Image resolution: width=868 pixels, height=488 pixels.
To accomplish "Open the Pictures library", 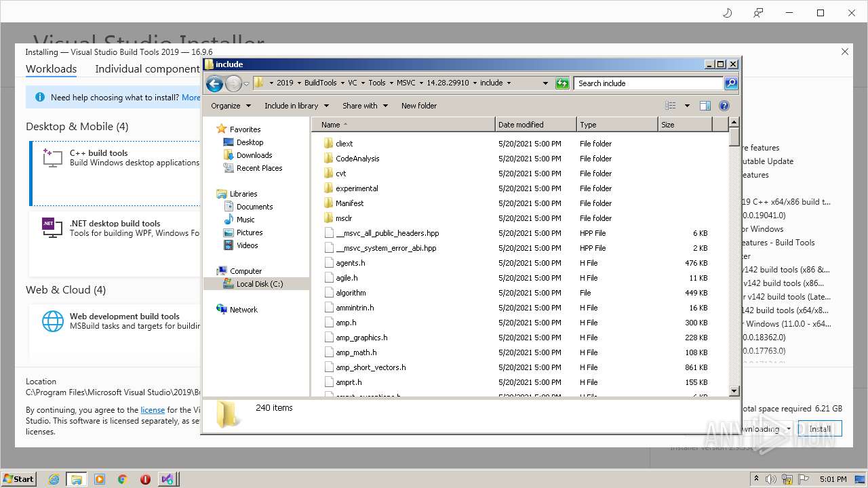I will pyautogui.click(x=250, y=232).
